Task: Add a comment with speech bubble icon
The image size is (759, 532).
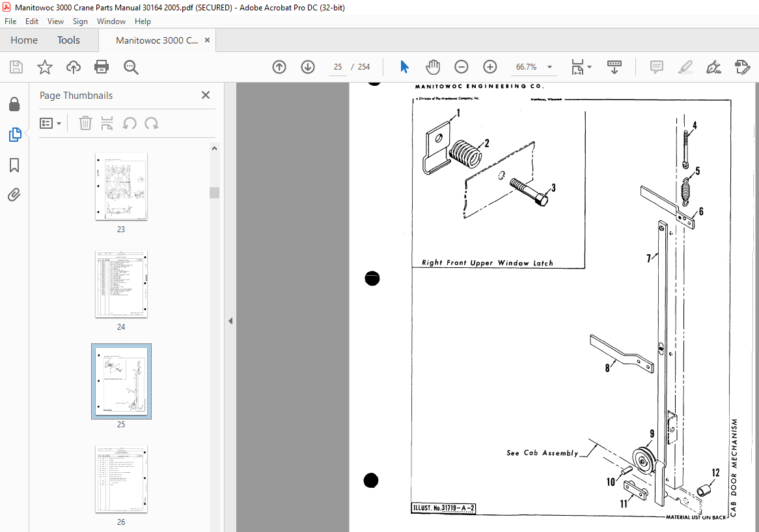Action: click(x=656, y=67)
